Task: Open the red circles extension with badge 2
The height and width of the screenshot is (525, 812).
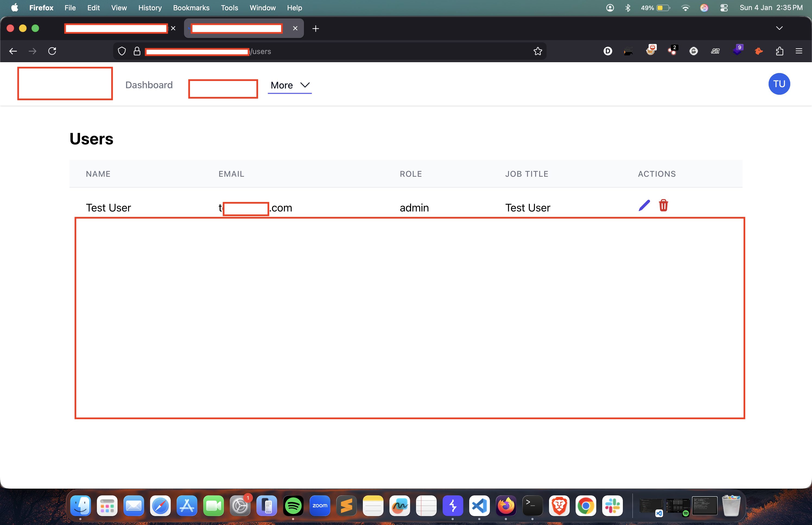Action: [x=673, y=50]
